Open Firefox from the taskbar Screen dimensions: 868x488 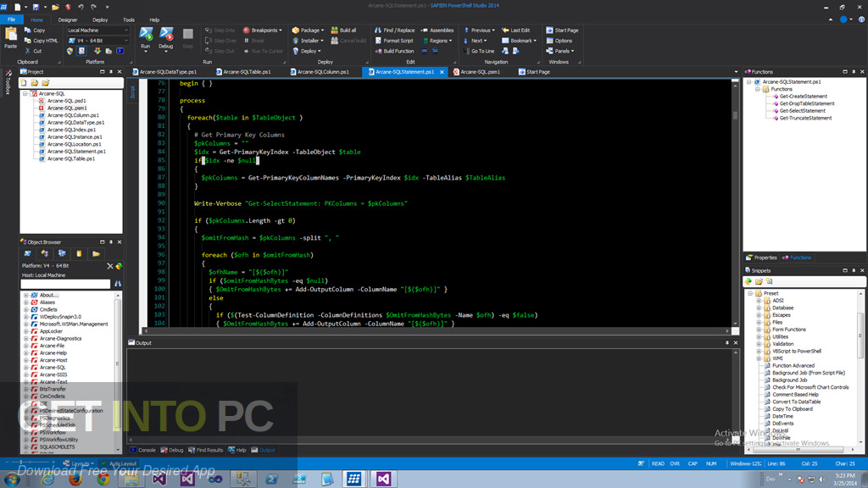[75, 479]
